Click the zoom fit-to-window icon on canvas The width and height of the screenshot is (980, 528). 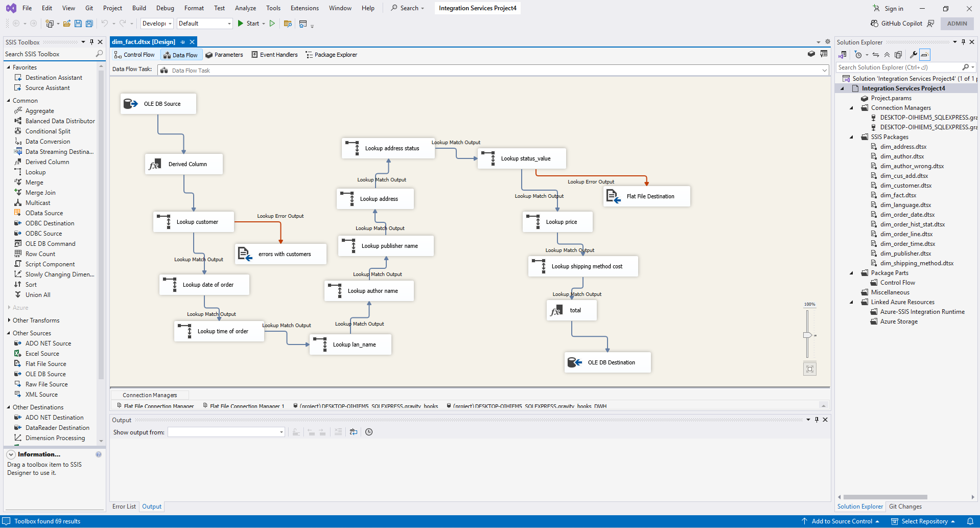click(x=810, y=369)
